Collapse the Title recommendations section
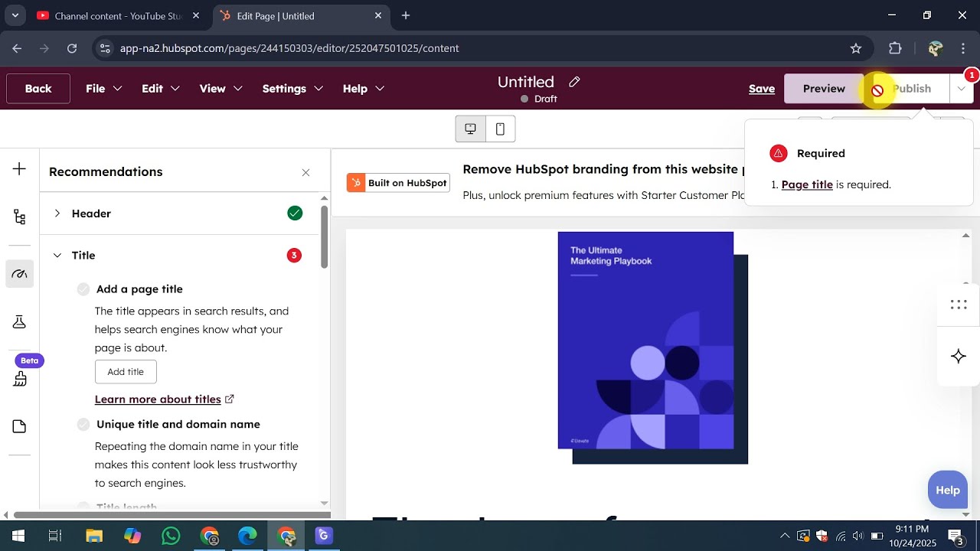980x551 pixels. [x=57, y=256]
